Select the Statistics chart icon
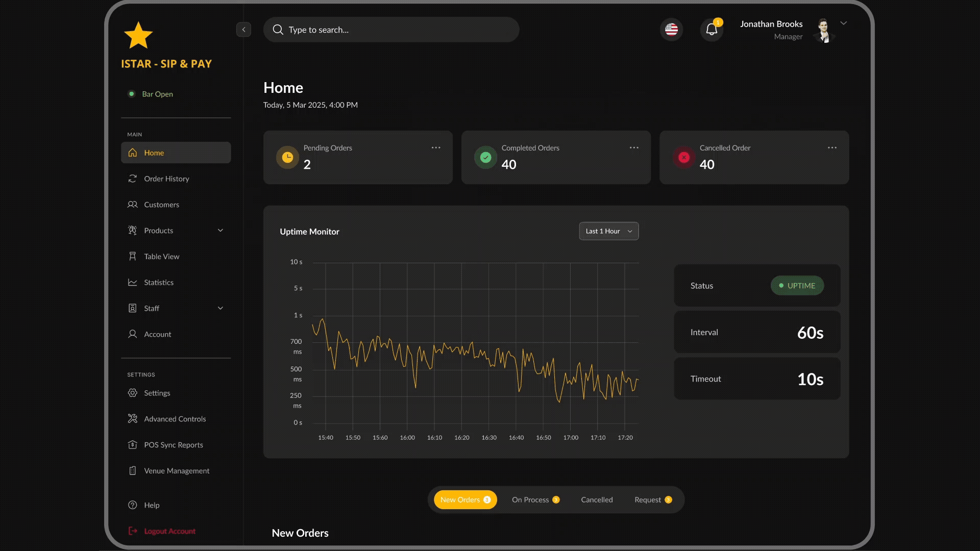The height and width of the screenshot is (551, 980). click(x=133, y=282)
